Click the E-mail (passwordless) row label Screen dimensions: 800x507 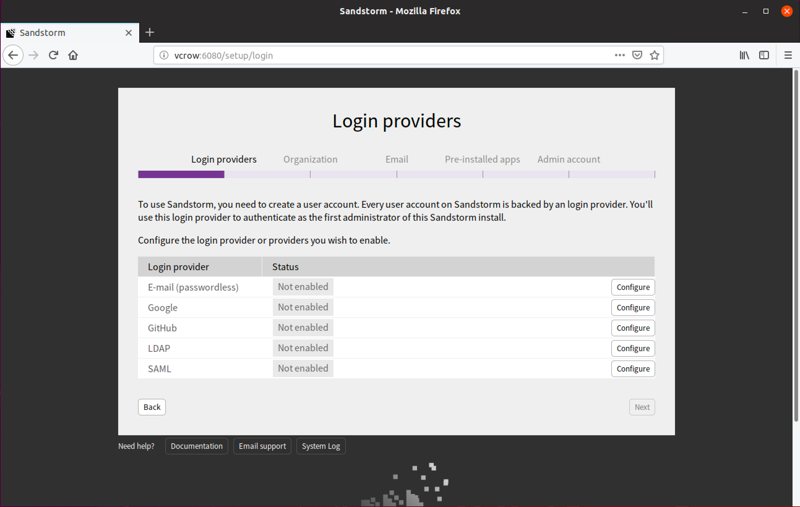pos(193,287)
